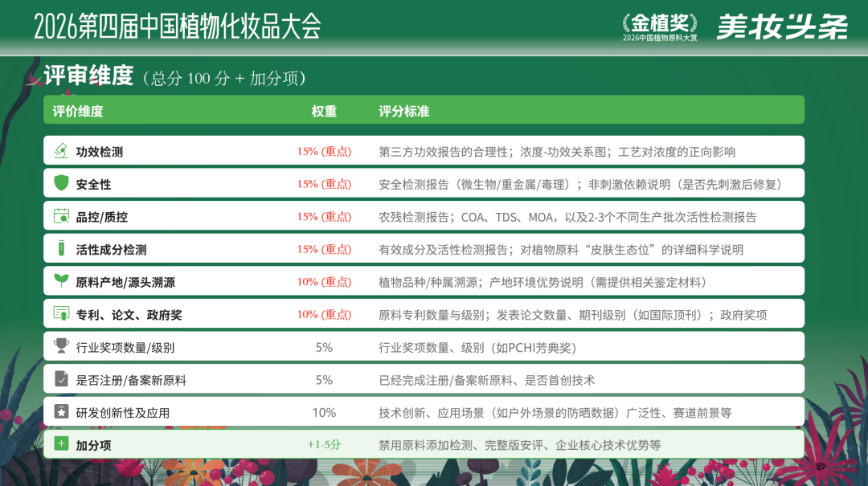
Task: Click the 10% (重点) weight for 专利、论文、政府奖
Action: coord(325,314)
